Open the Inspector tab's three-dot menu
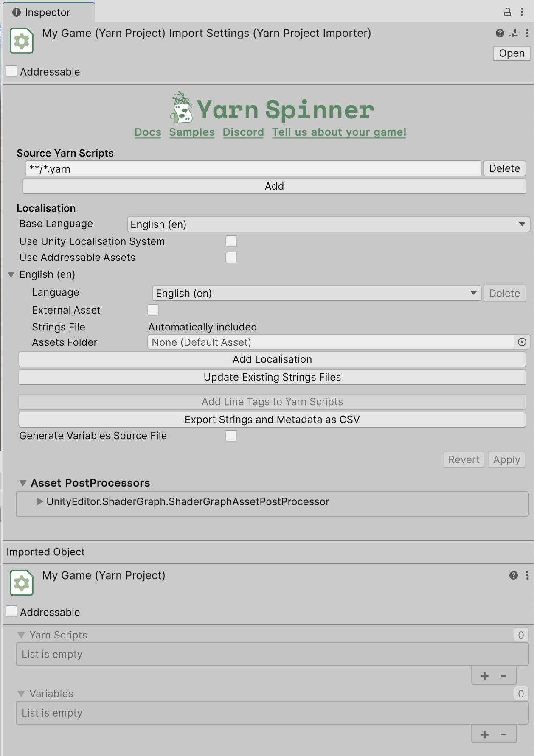Image resolution: width=534 pixels, height=756 pixels. tap(522, 12)
